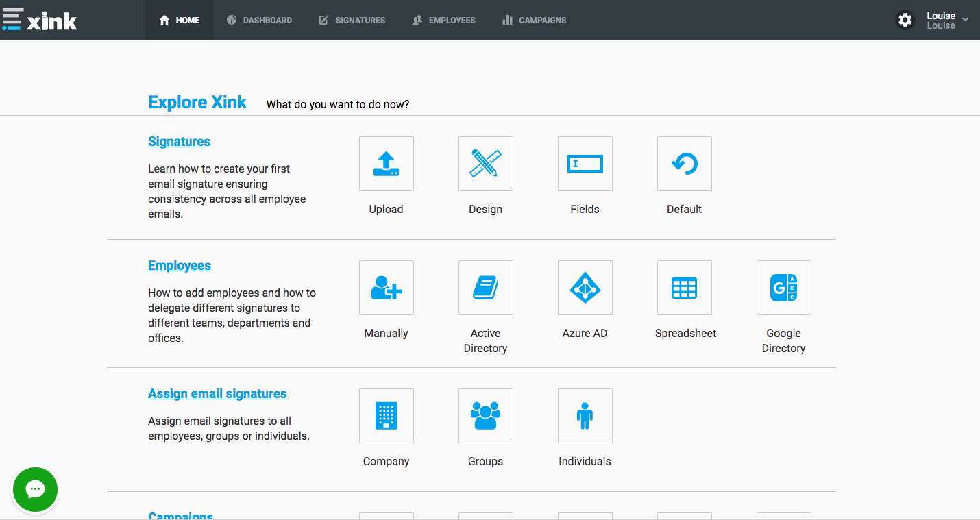Choose the Azure AD icon
Screen dimensions: 980x520
585,288
